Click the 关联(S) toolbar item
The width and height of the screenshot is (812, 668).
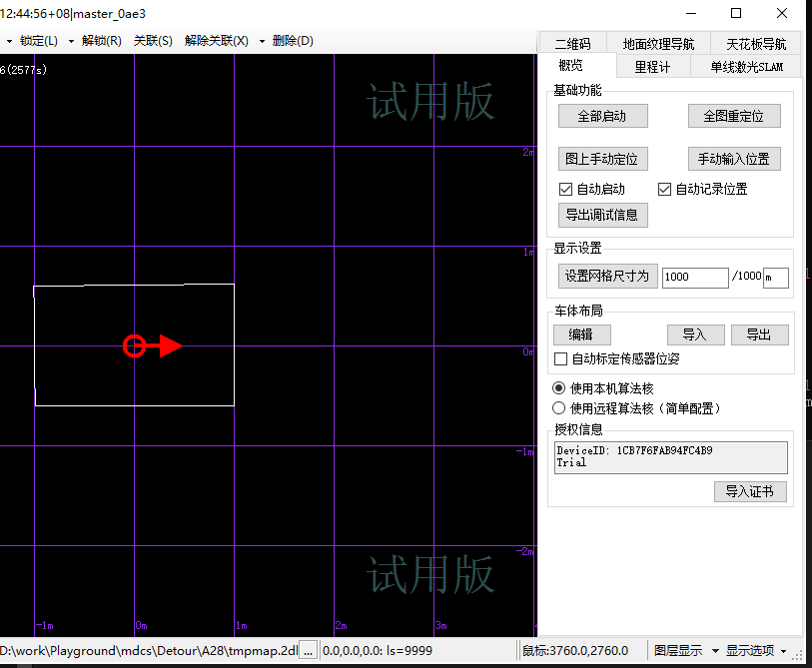click(153, 41)
